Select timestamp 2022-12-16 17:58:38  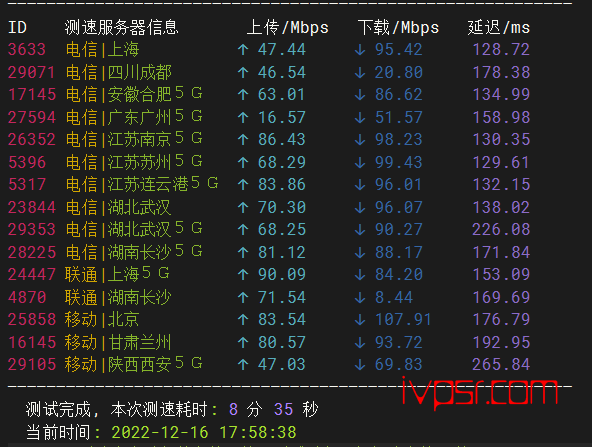click(x=204, y=433)
